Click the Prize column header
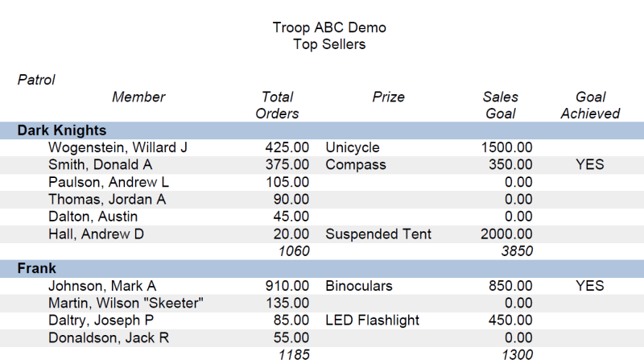644x364 pixels. [x=388, y=97]
